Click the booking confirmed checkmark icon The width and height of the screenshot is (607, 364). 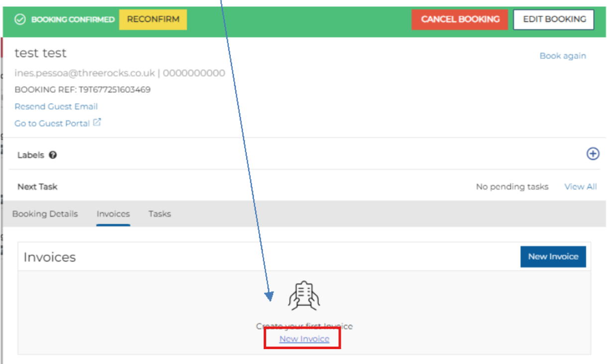coord(20,19)
